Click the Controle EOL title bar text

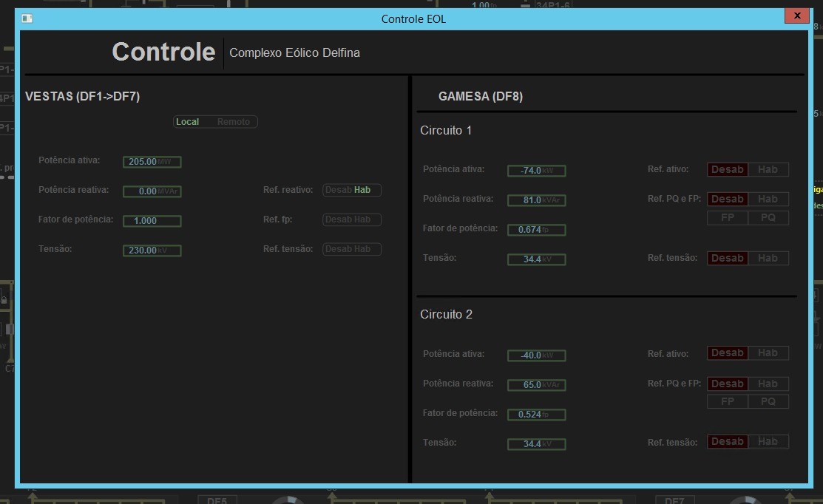[x=413, y=19]
